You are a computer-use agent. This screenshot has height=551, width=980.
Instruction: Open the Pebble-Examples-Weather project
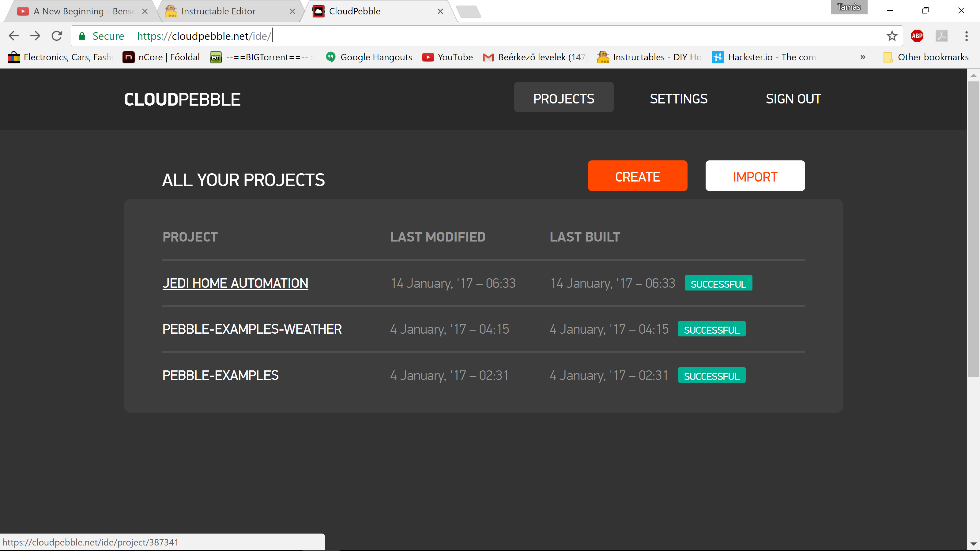pos(252,329)
